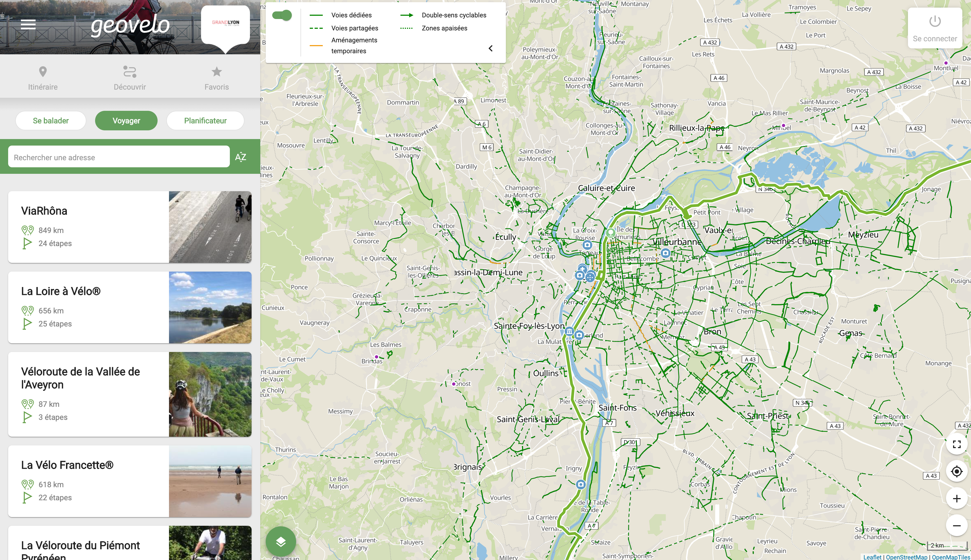Center map on my location
Image resolution: width=971 pixels, height=560 pixels.
(956, 471)
